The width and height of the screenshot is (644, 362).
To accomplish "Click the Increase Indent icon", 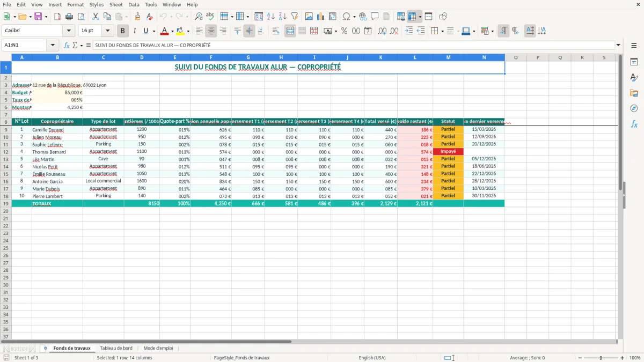I will tap(409, 31).
